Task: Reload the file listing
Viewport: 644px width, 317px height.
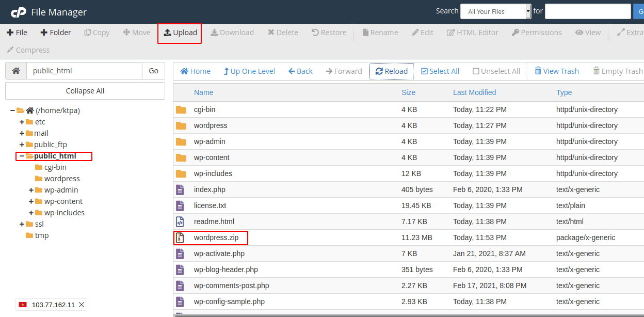Action: 392,71
